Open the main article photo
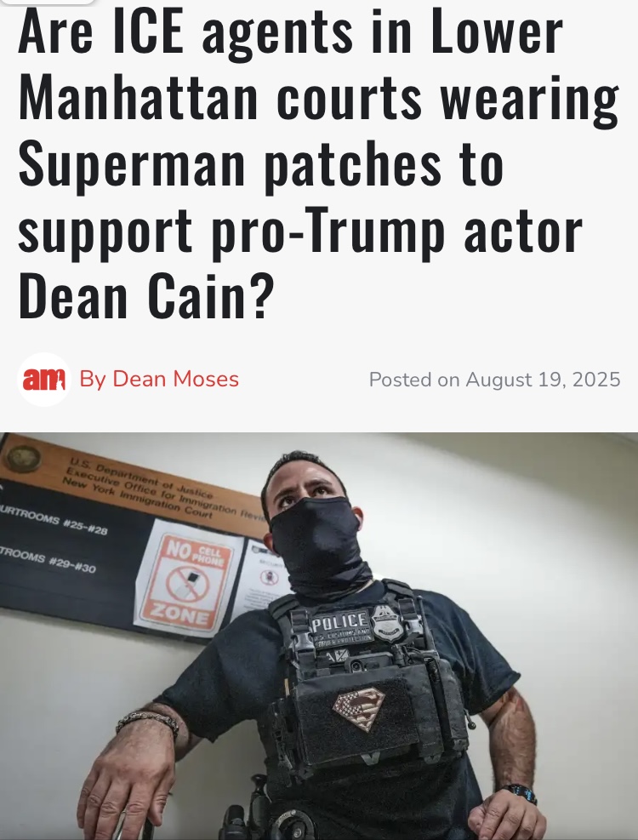638x840 pixels. (x=319, y=636)
